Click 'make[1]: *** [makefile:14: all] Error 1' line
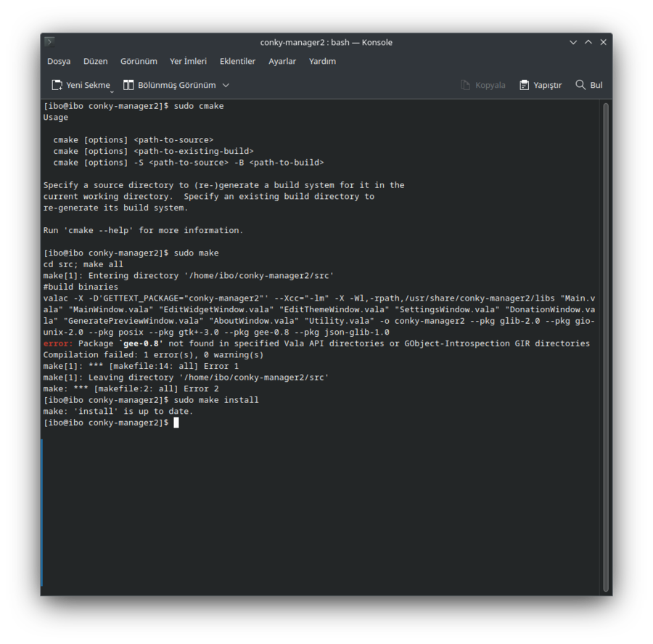The height and width of the screenshot is (644, 653). pyautogui.click(x=141, y=366)
